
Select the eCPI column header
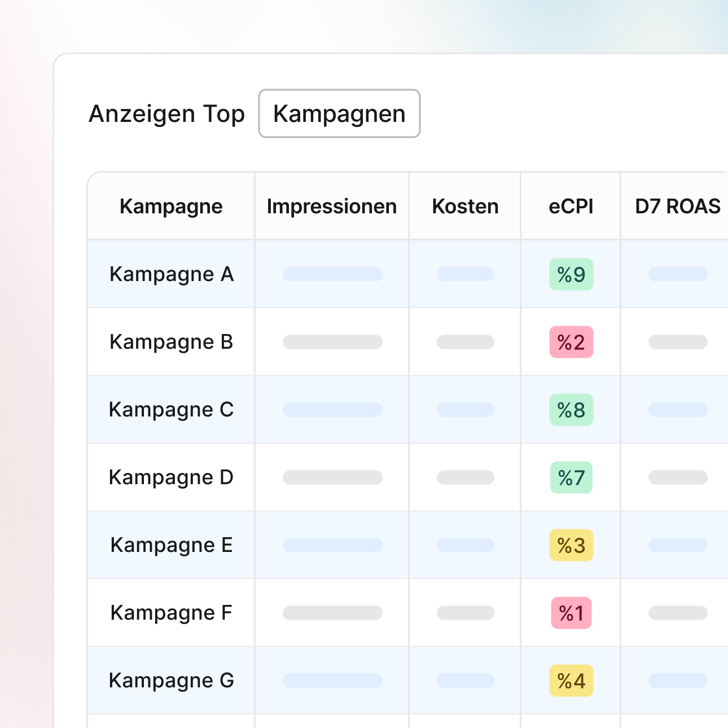571,207
